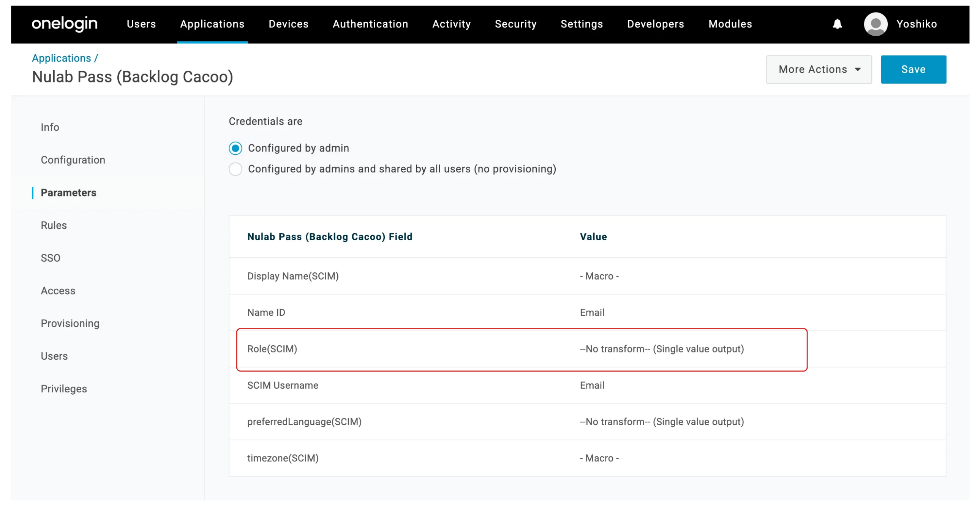Click the No transform value for Role(SCIM)
This screenshot has width=980, height=506.
662,349
